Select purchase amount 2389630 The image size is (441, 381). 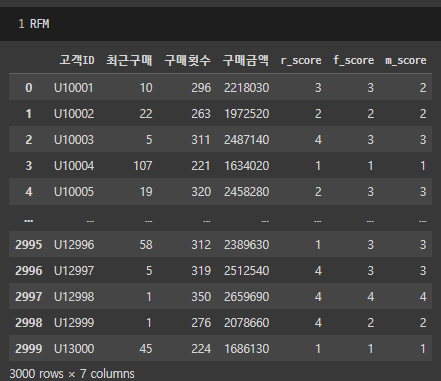click(247, 245)
